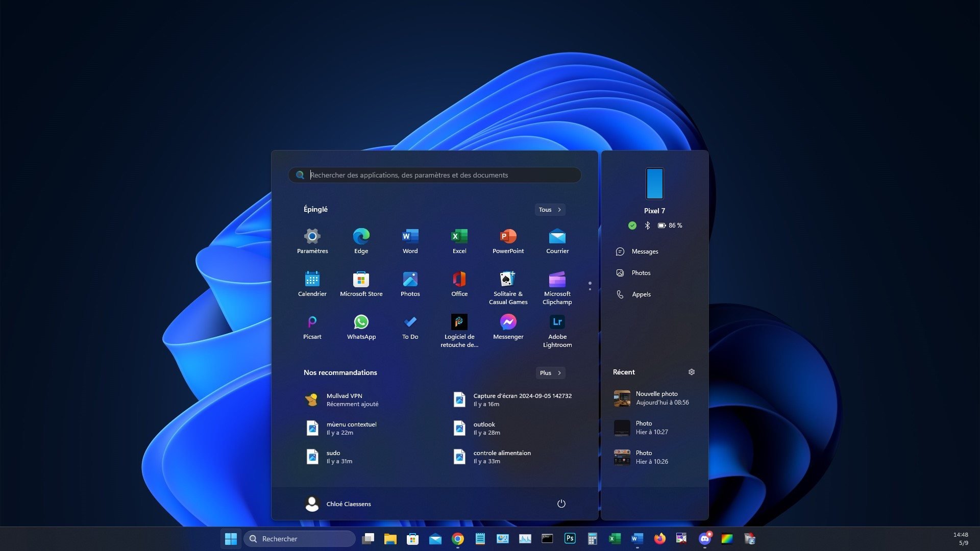Launch PowerPoint from the pinned apps
The height and width of the screenshot is (551, 980).
pos(508,236)
